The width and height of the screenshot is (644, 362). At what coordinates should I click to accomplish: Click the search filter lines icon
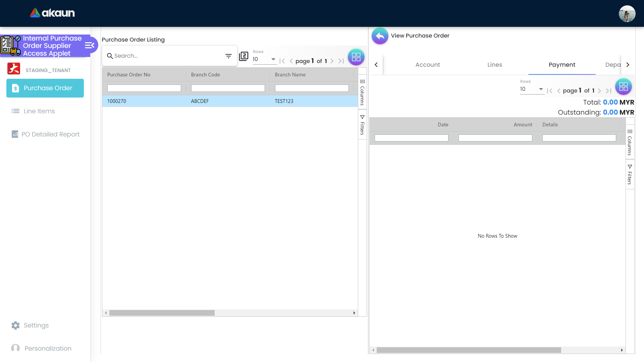click(228, 56)
